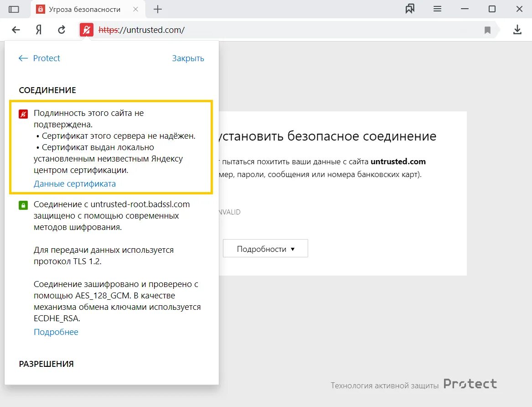This screenshot has height=407, width=532.
Task: Click the Protect technology logo
Action: [x=470, y=384]
